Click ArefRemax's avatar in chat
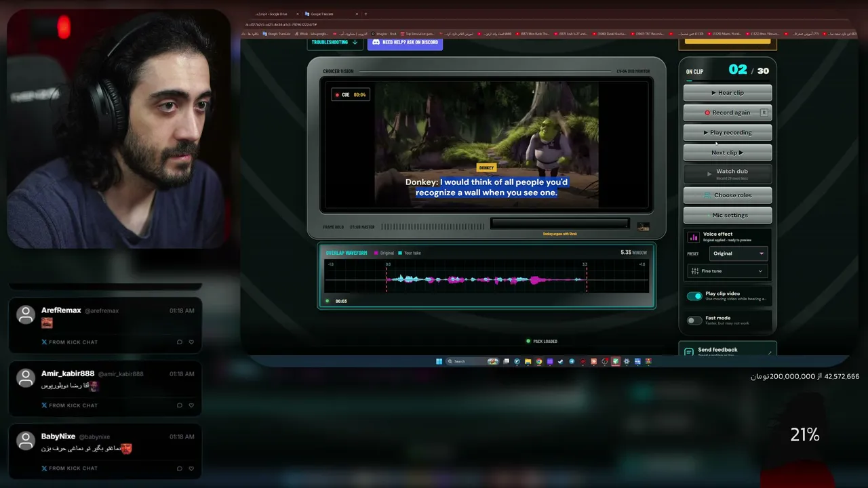The image size is (868, 488). pyautogui.click(x=26, y=314)
